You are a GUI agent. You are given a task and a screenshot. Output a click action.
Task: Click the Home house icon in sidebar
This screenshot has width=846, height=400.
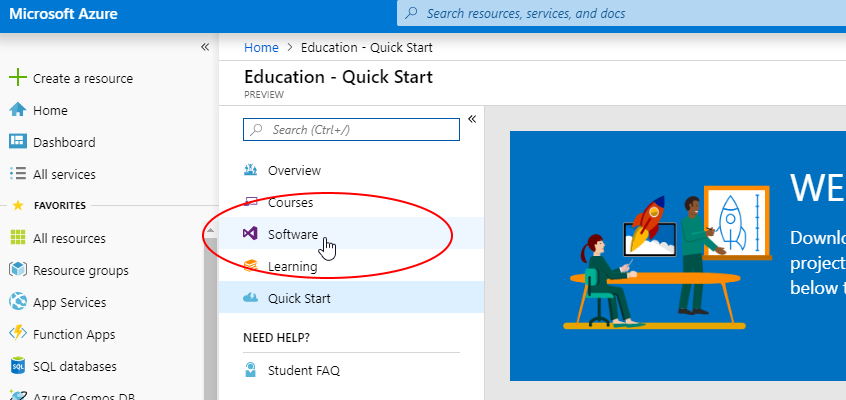pos(18,110)
